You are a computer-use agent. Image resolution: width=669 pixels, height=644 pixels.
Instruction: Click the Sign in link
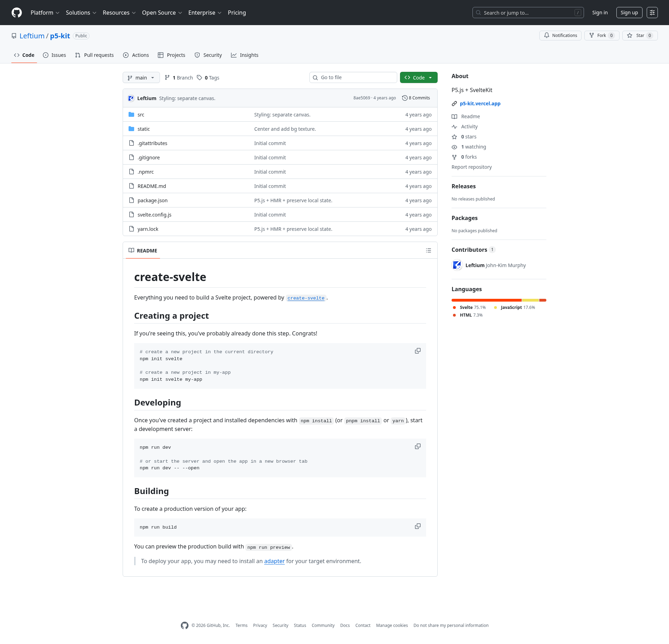pos(600,13)
